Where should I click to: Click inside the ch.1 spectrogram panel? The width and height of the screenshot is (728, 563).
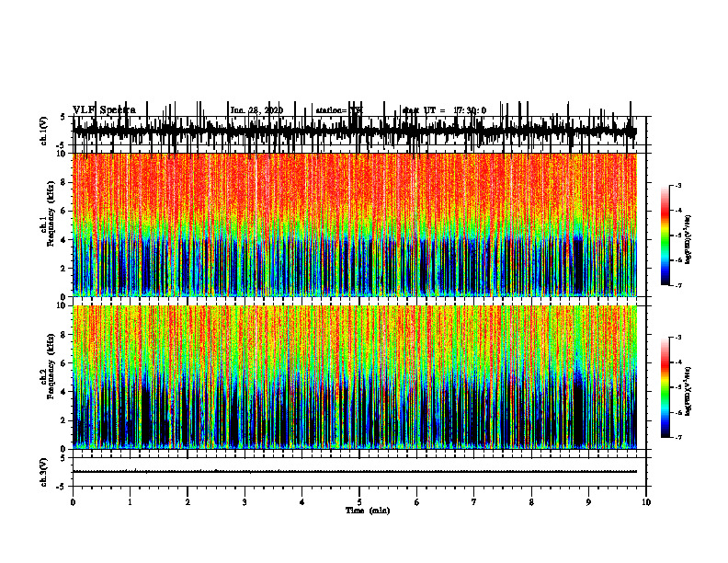click(x=354, y=224)
